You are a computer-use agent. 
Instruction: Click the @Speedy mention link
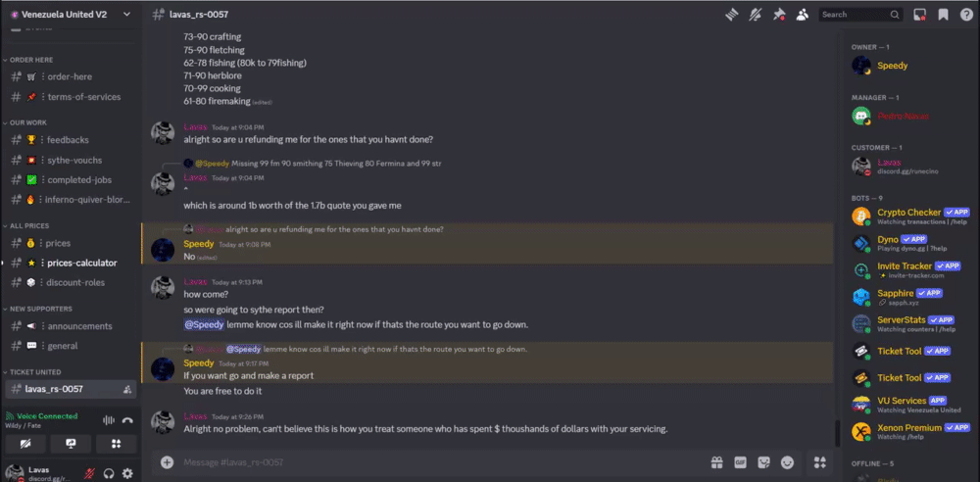204,323
